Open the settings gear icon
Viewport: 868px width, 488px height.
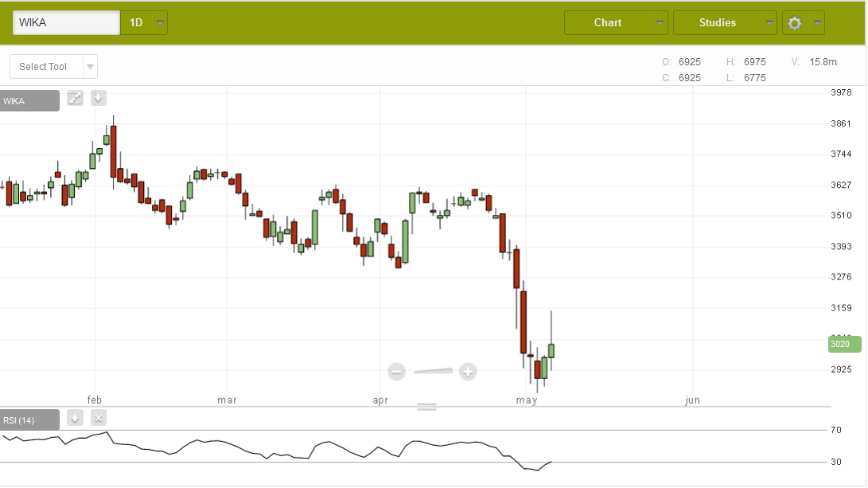(x=794, y=23)
